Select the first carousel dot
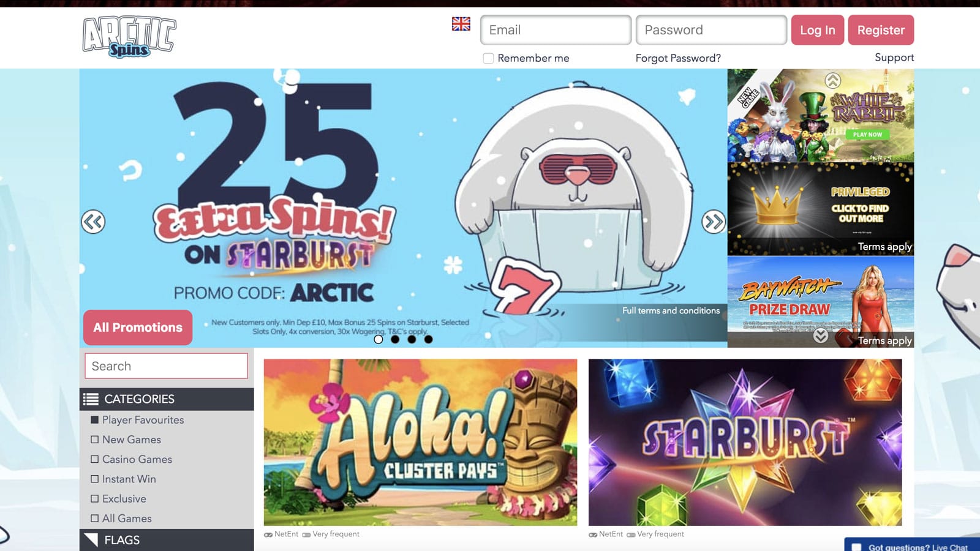This screenshot has width=980, height=551. 379,339
